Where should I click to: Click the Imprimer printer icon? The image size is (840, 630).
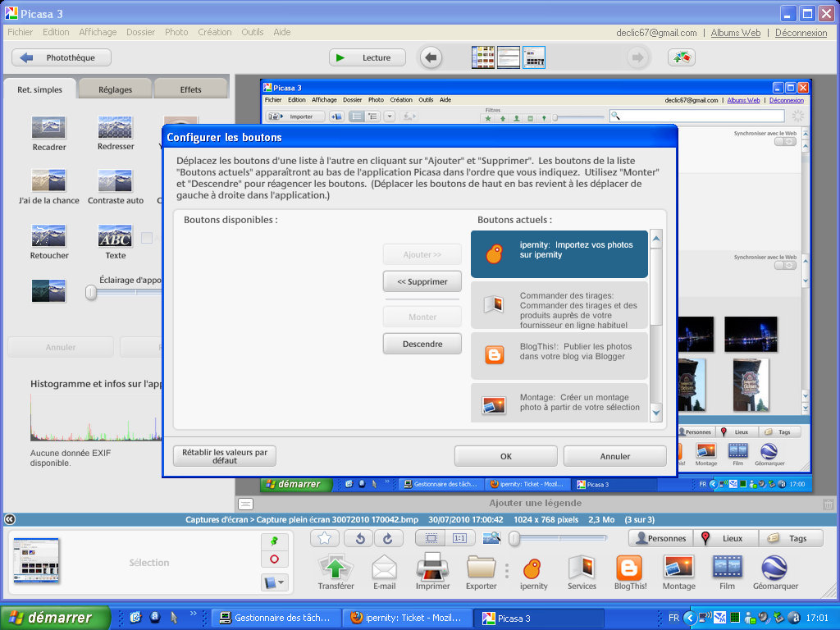[433, 568]
